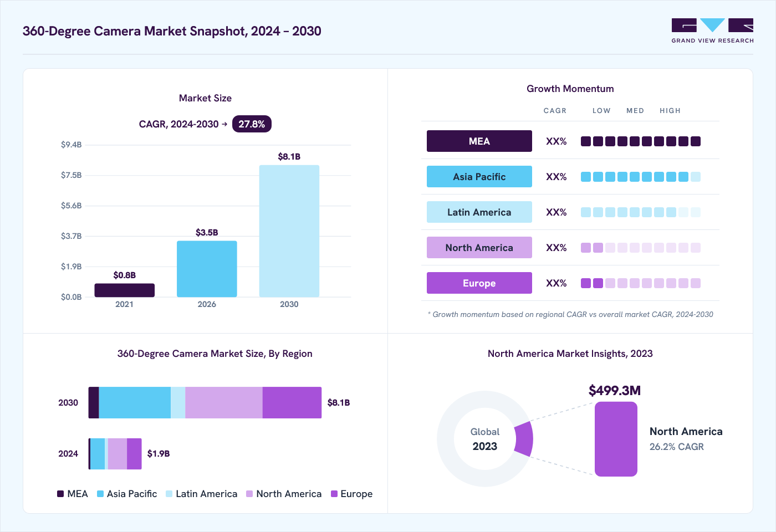This screenshot has height=532, width=776.
Task: Click the Europe segment of 2030 stacked bar
Action: coord(292,403)
